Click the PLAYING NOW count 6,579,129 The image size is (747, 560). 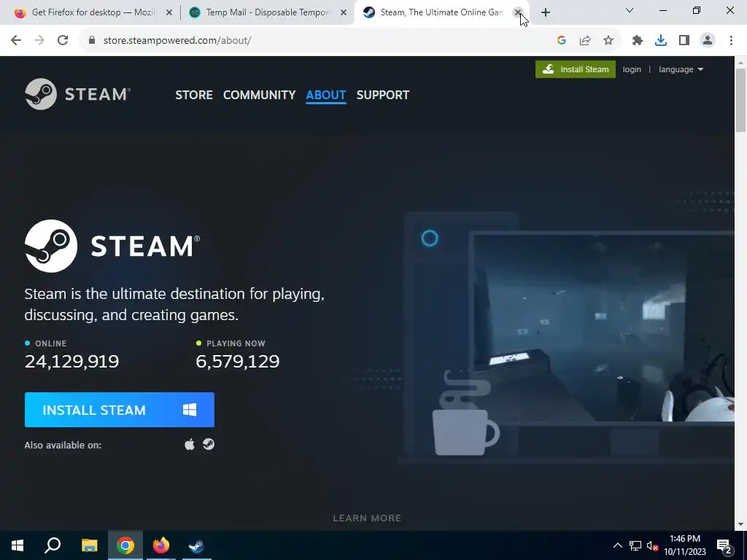pos(237,362)
